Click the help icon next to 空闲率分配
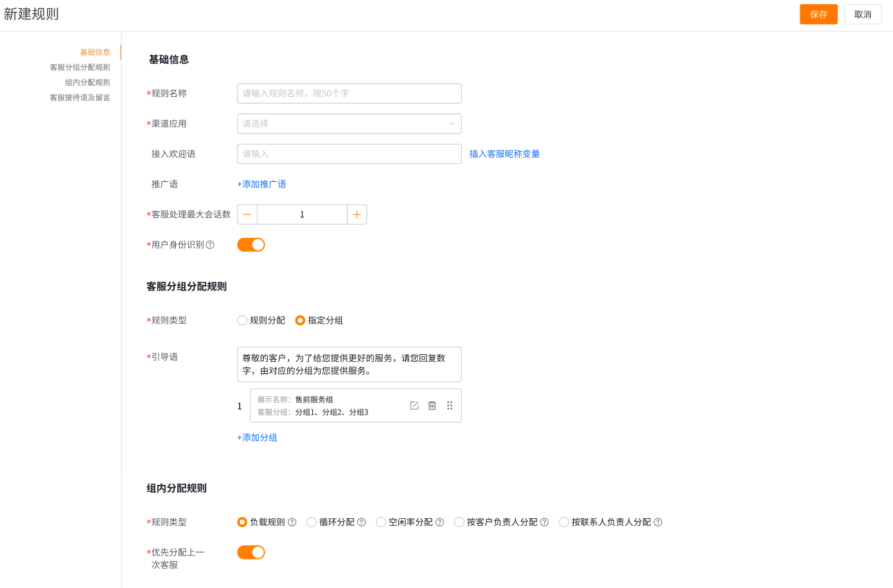 click(439, 522)
